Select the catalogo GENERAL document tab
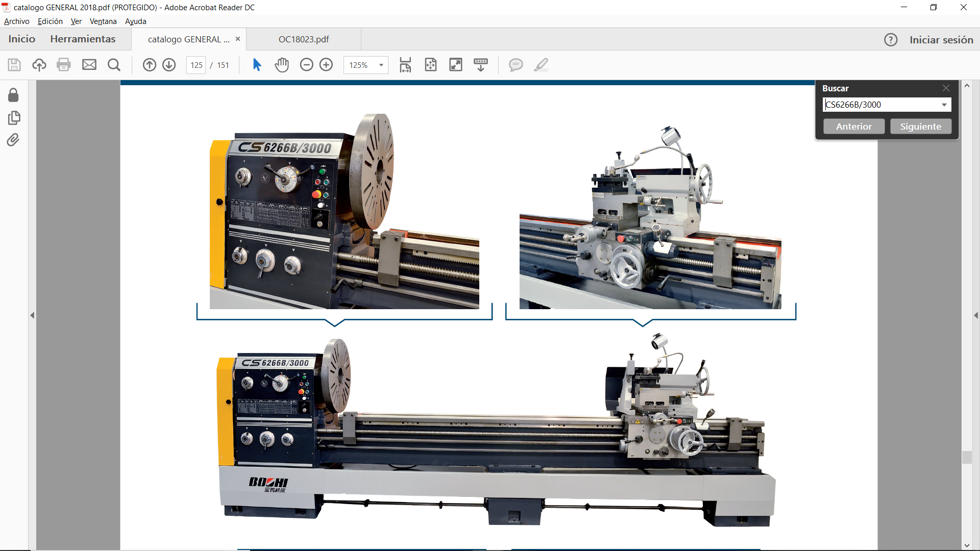Viewport: 980px width, 551px height. pos(189,39)
